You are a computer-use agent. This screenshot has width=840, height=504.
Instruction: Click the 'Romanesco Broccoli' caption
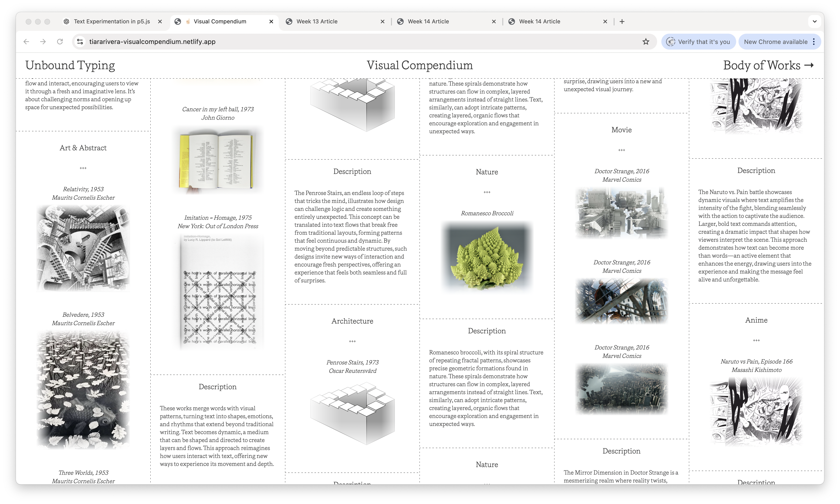(487, 213)
